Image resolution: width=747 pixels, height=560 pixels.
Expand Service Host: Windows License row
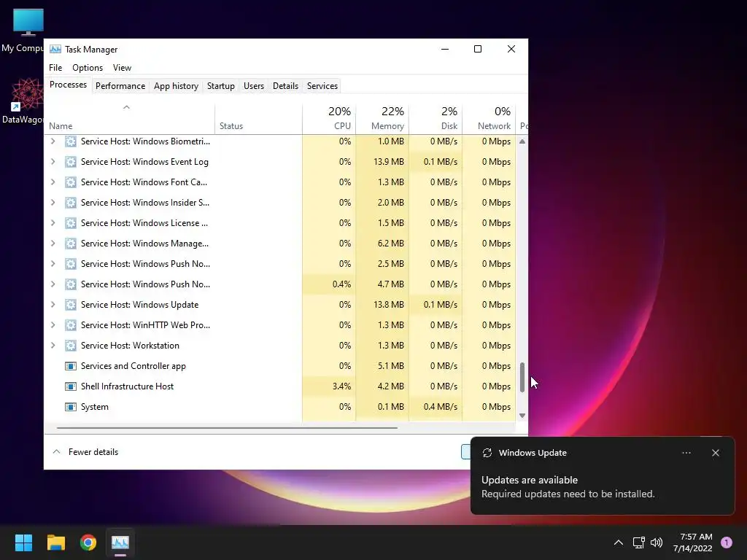(x=53, y=223)
